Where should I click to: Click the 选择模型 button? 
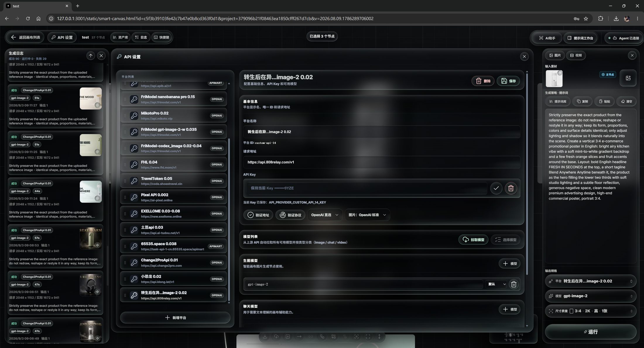pyautogui.click(x=506, y=240)
